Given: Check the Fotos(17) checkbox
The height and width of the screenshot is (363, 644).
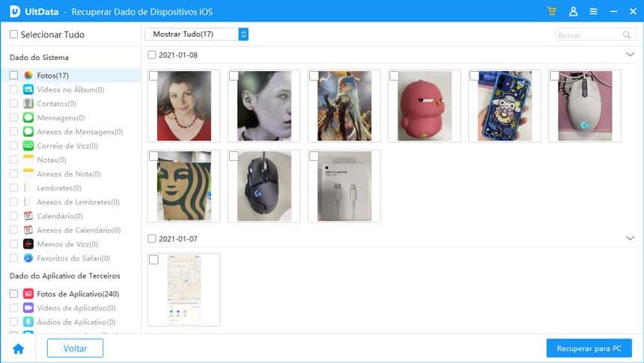Looking at the screenshot, I should (13, 76).
